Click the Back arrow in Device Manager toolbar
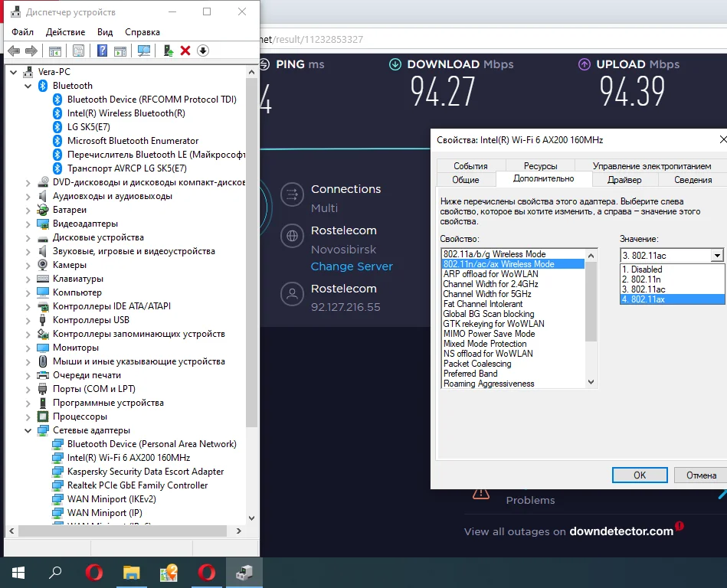This screenshot has width=727, height=588. pos(14,51)
